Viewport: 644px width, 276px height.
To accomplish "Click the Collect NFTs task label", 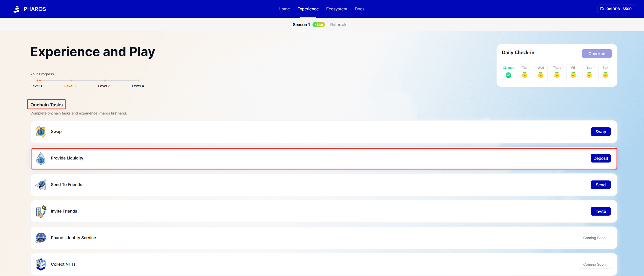I will pyautogui.click(x=63, y=264).
